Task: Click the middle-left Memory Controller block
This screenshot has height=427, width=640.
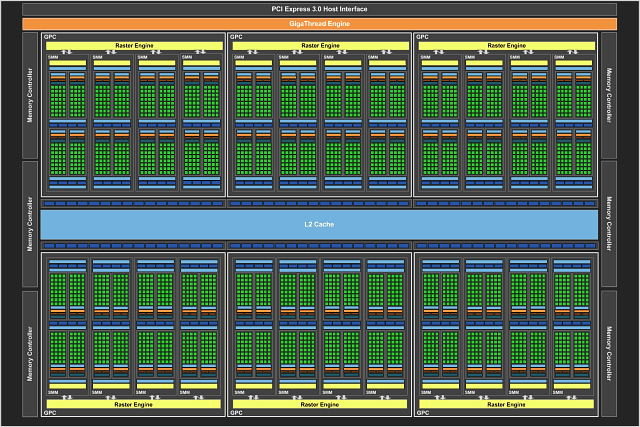Action: (30, 224)
